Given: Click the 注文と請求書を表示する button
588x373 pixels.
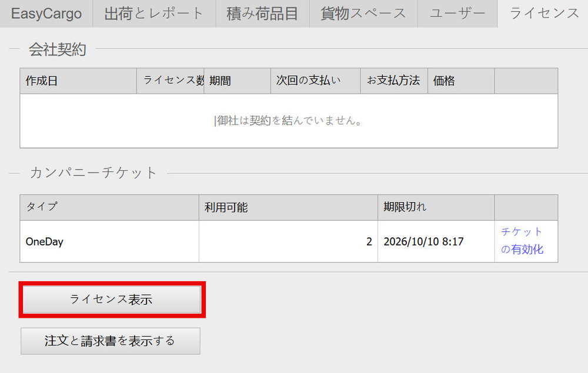Looking at the screenshot, I should (110, 341).
